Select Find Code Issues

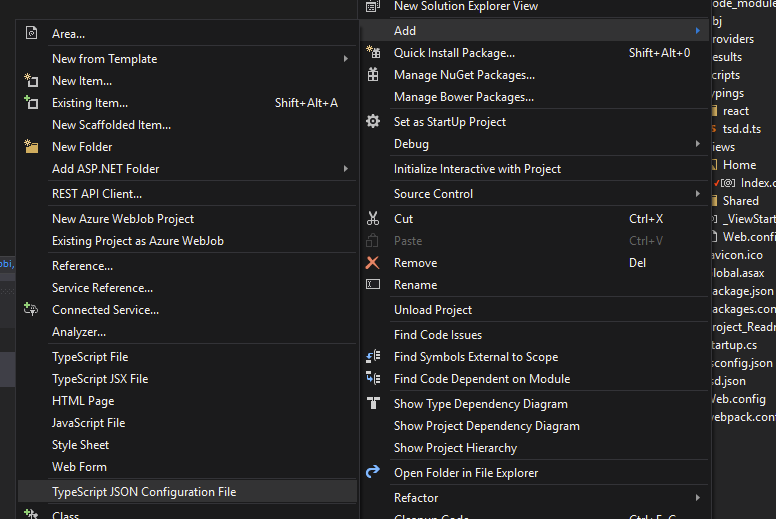click(x=534, y=334)
